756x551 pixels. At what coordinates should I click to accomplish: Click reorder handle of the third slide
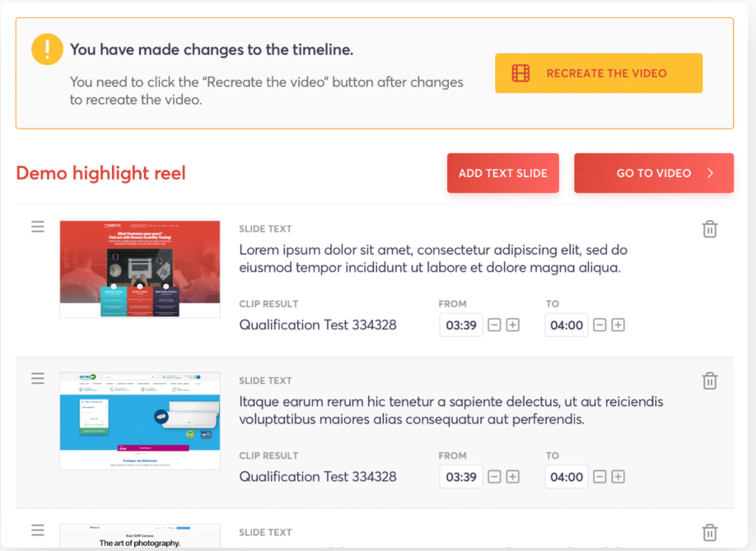pyautogui.click(x=38, y=530)
